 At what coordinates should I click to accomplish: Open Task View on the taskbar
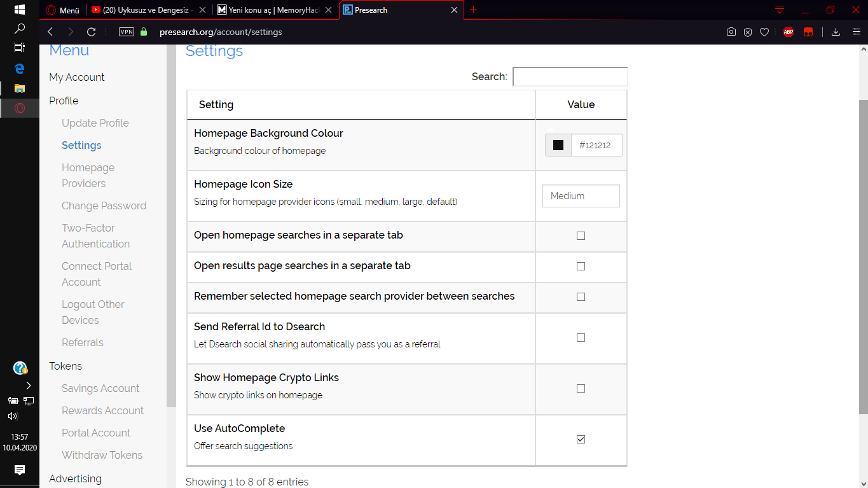[x=20, y=48]
